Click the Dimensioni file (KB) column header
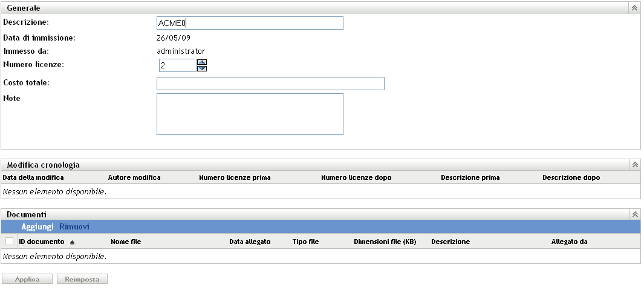This screenshot has height=293, width=644. point(385,242)
